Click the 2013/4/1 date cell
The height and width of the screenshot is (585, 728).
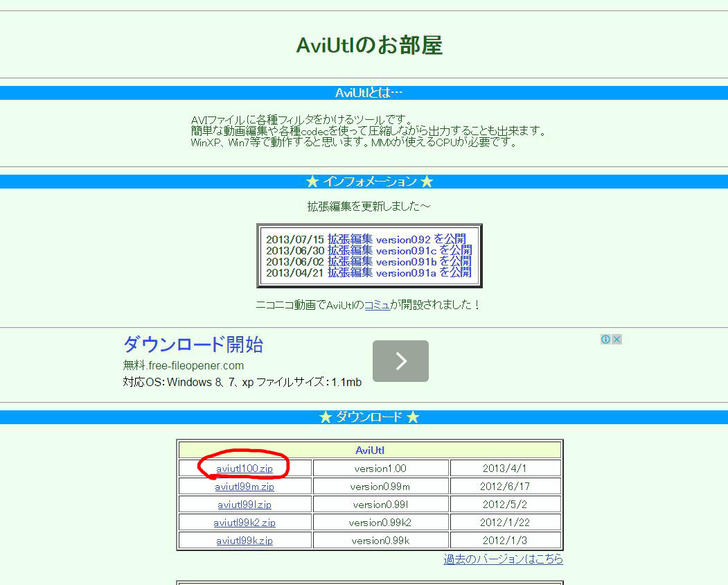505,469
